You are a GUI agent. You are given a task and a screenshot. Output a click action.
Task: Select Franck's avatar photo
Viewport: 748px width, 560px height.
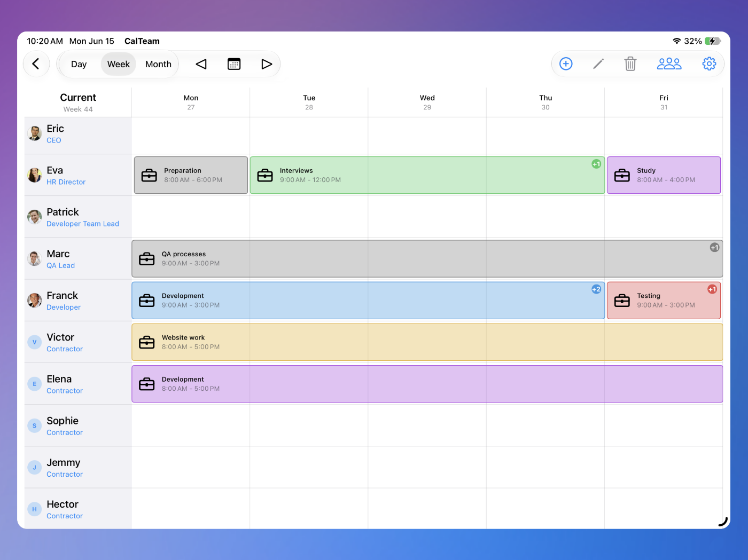point(35,301)
